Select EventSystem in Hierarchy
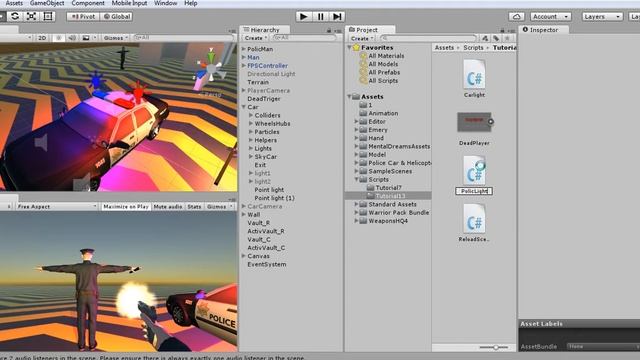640x360 pixels. pos(267,264)
